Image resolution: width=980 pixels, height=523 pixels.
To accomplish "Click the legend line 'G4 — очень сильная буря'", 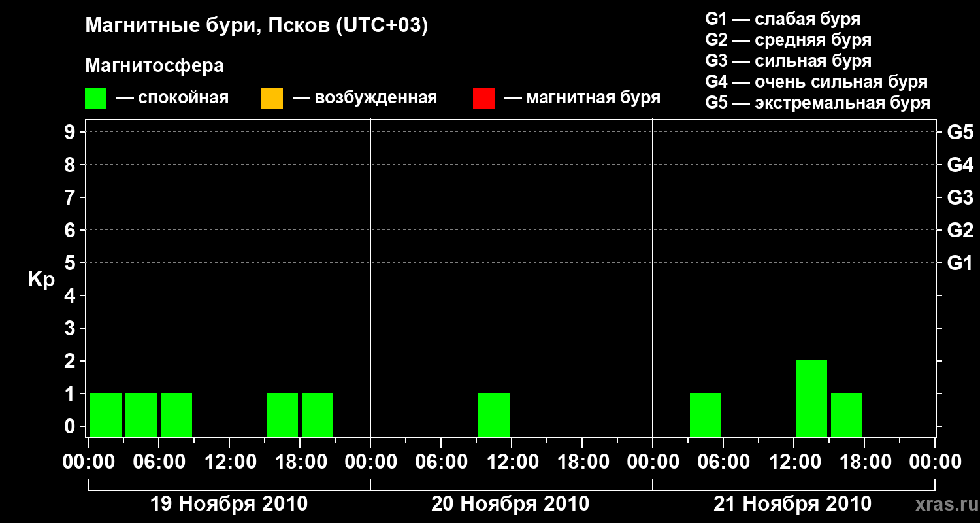I will coord(817,82).
